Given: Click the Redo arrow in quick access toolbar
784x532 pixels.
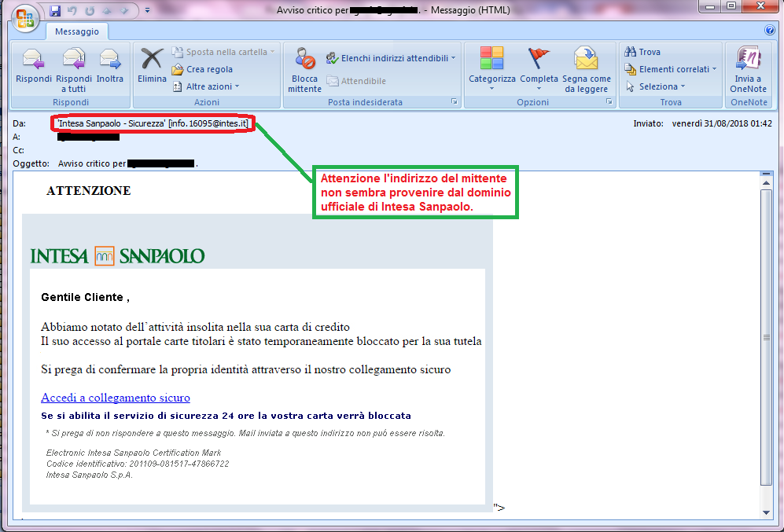Looking at the screenshot, I should coord(90,10).
